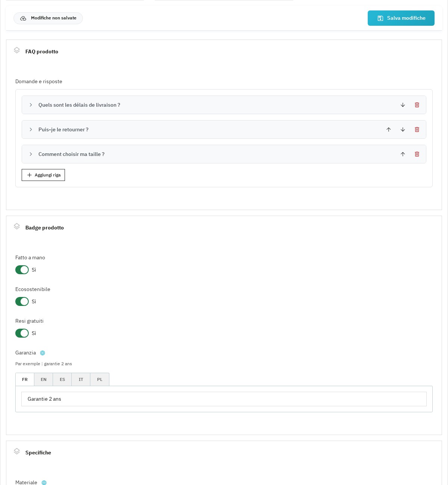Click the 'Fatto a mano' label
This screenshot has width=448, height=485.
pos(30,257)
